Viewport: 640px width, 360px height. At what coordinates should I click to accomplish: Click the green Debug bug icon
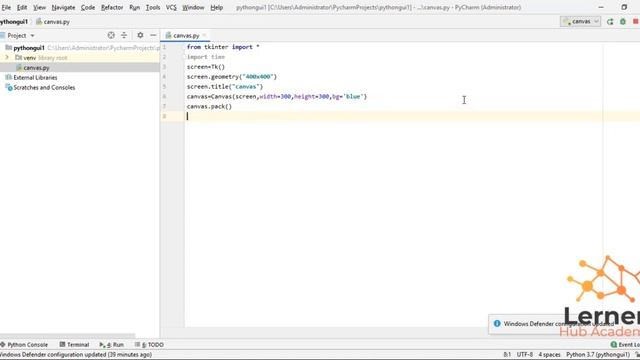[623, 22]
